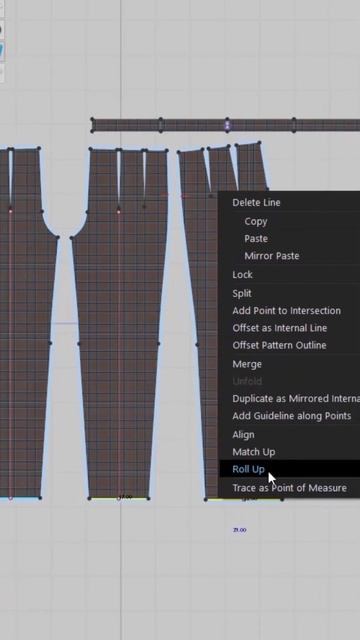The width and height of the screenshot is (360, 640).
Task: Click the 21.00 measurement label
Action: [240, 530]
